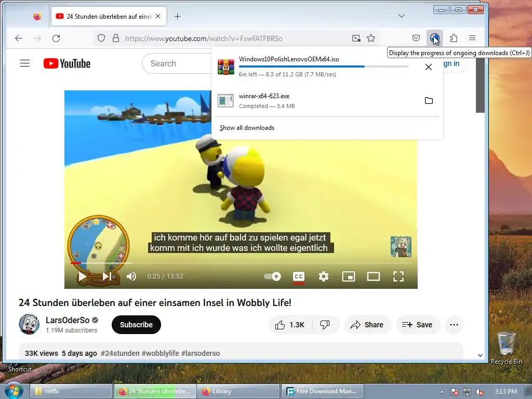Reload the YouTube page

(x=56, y=38)
